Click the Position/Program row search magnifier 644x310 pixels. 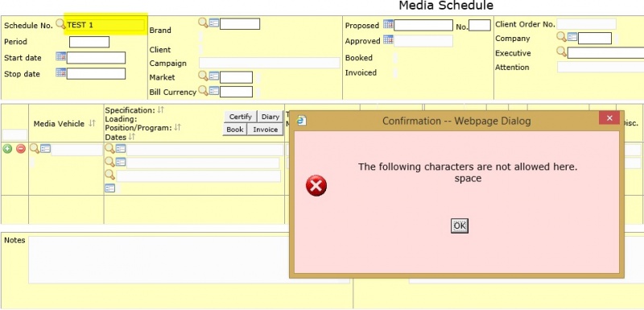[x=109, y=175]
